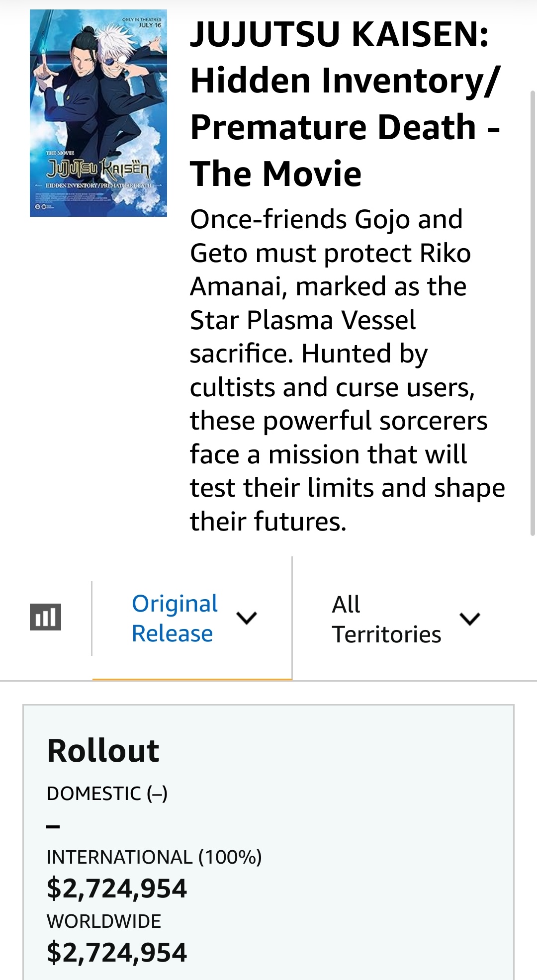
Task: Expand the Original Release chevron arrow
Action: point(247,618)
